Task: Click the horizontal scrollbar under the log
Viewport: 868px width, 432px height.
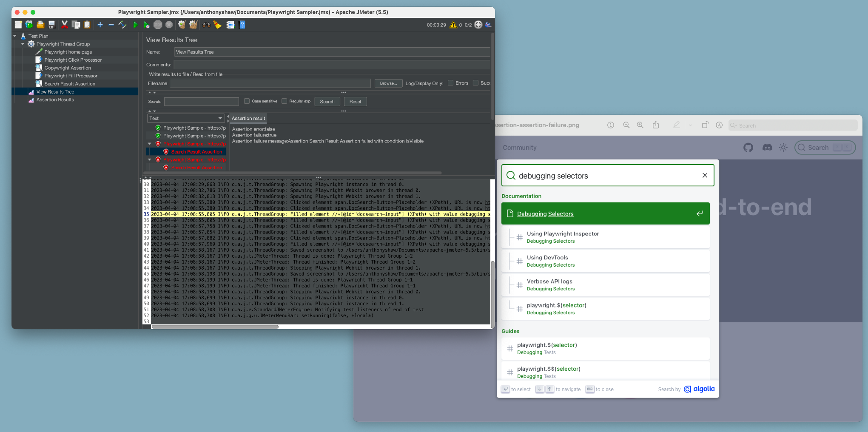Action: tap(215, 327)
